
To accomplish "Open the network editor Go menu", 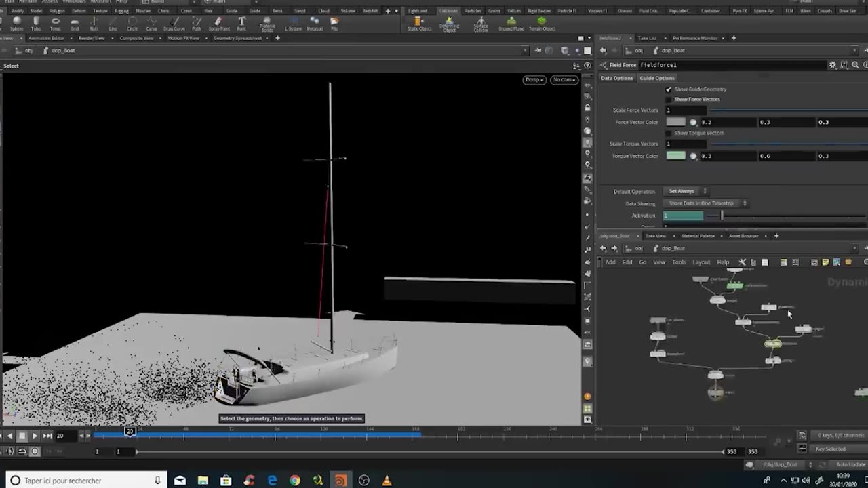I will click(642, 262).
